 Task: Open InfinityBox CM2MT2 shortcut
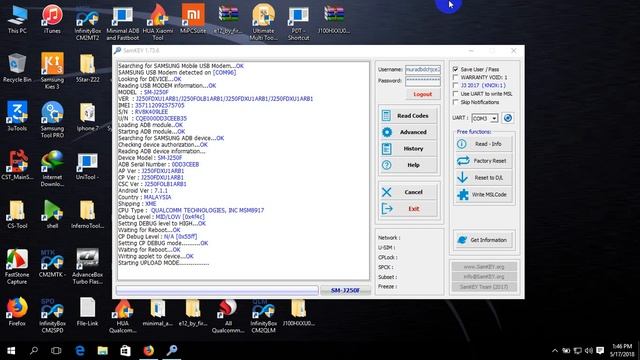pyautogui.click(x=87, y=23)
